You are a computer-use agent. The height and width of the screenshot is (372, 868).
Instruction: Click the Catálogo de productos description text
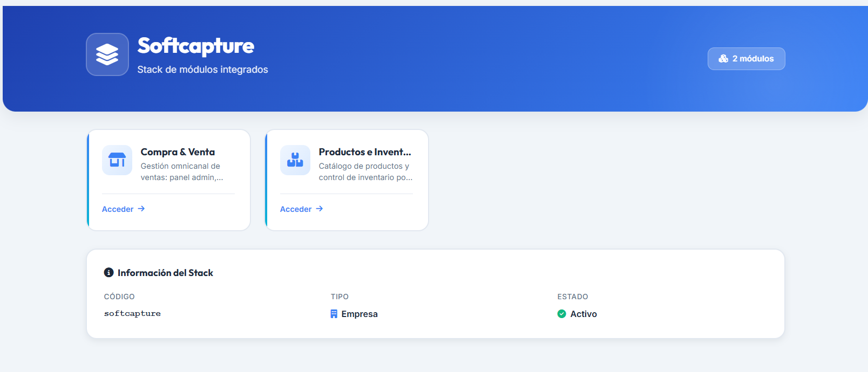(365, 171)
